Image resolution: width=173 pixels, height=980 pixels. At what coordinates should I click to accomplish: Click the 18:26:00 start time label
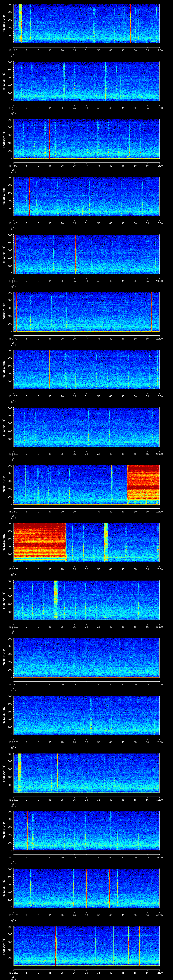click(13, 627)
